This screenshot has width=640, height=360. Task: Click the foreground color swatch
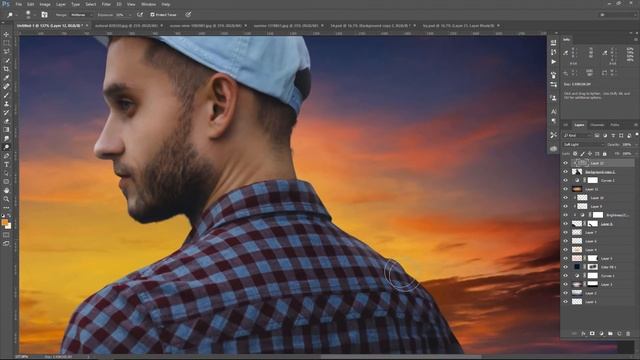(x=5, y=222)
